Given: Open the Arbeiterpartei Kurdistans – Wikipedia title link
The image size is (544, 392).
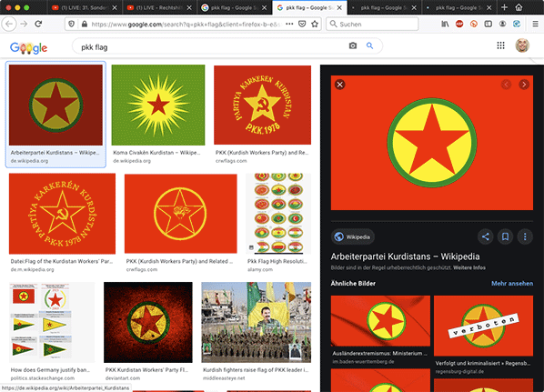Looking at the screenshot, I should [405, 256].
